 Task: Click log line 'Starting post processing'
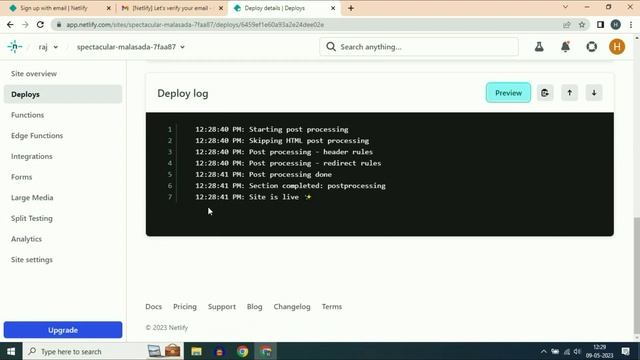272,129
